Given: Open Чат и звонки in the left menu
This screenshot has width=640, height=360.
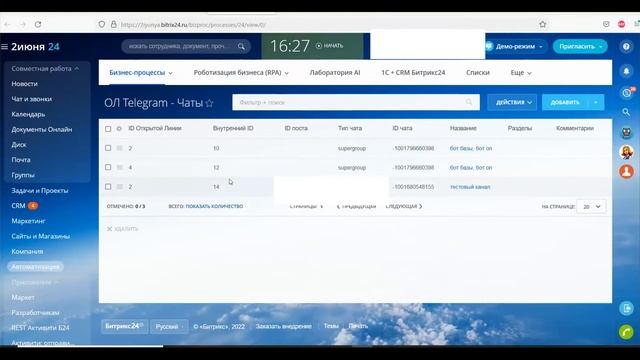Looking at the screenshot, I should pyautogui.click(x=31, y=99).
